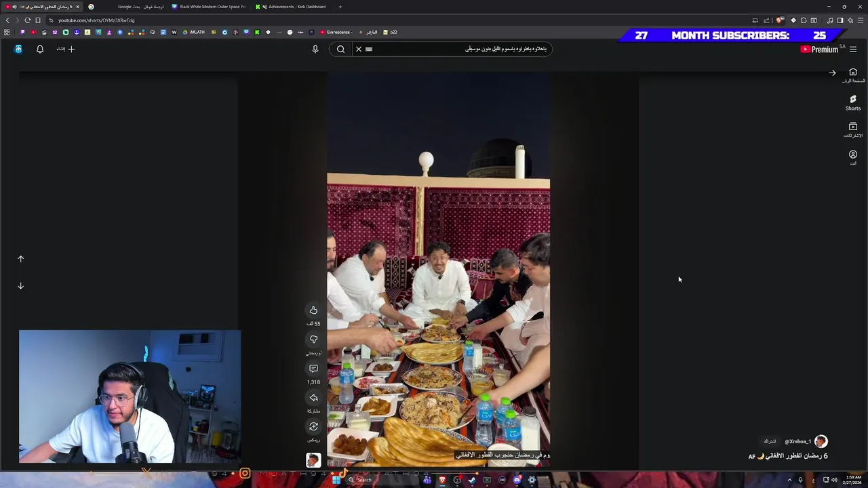Open Discord from the taskbar
Screen dimensions: 868x488
tap(517, 480)
